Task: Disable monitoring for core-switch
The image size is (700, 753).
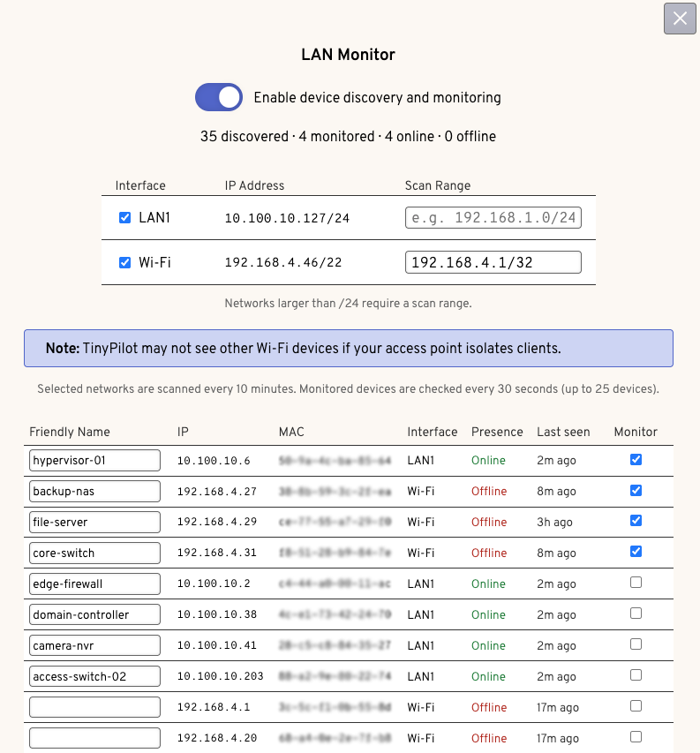Action: (x=636, y=552)
